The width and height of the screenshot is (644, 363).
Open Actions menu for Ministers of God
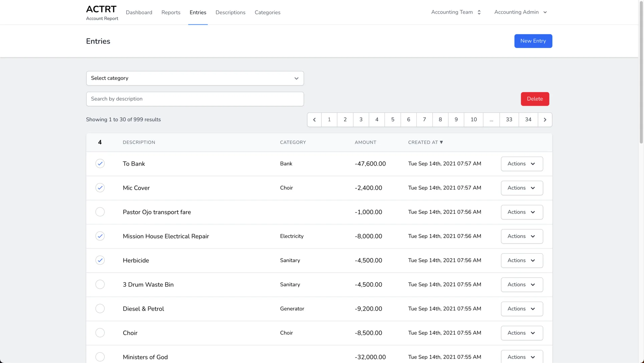522,357
